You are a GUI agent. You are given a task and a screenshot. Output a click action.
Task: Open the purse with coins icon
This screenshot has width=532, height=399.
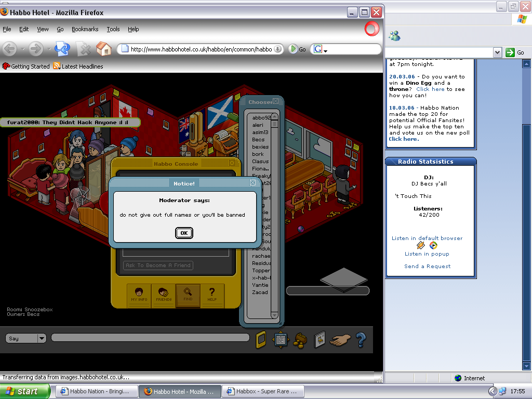pos(301,340)
